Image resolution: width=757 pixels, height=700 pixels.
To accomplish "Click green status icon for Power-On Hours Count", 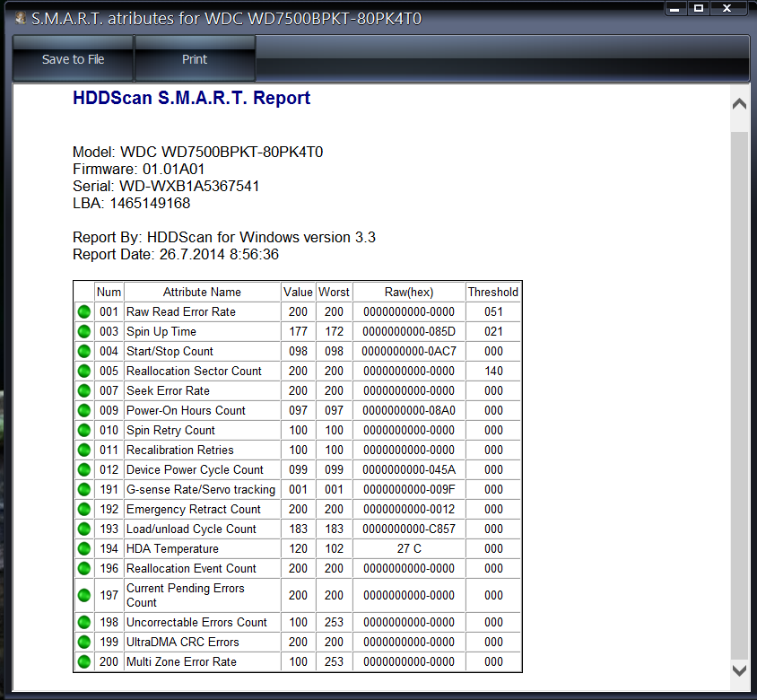I will pos(84,410).
